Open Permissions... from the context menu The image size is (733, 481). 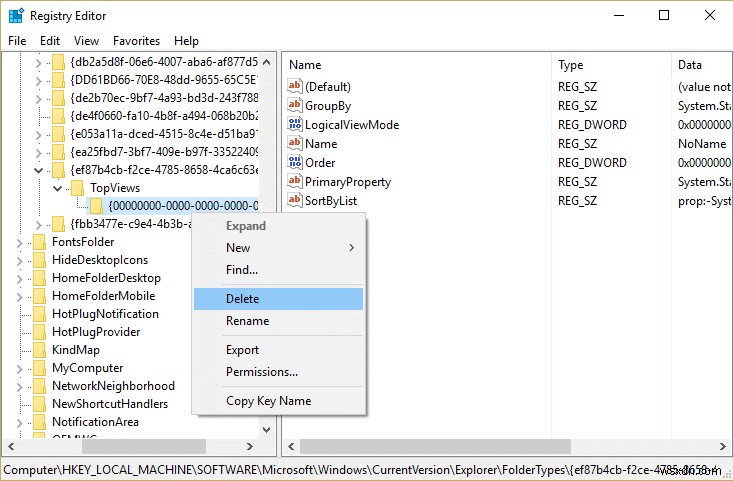[x=278, y=372]
